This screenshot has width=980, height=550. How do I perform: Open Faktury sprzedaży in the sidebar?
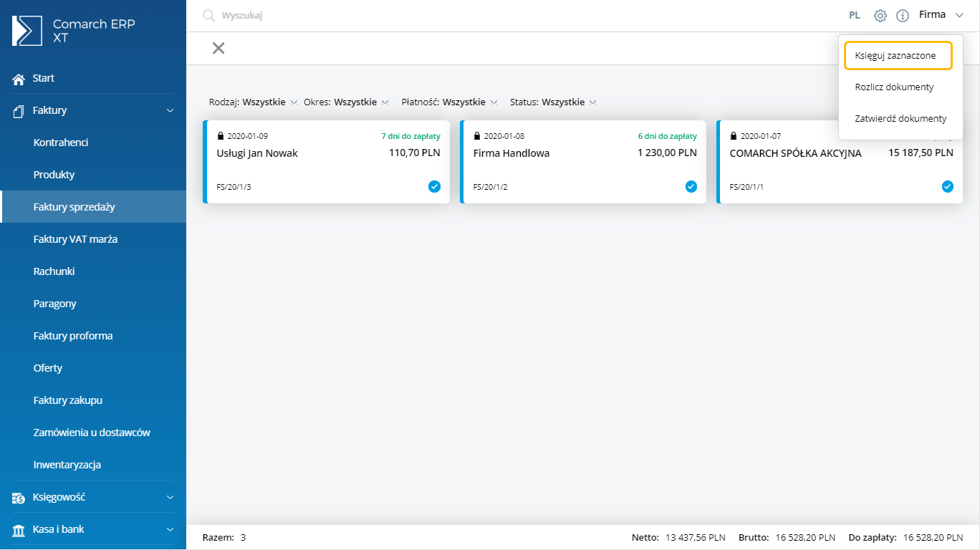[93, 207]
